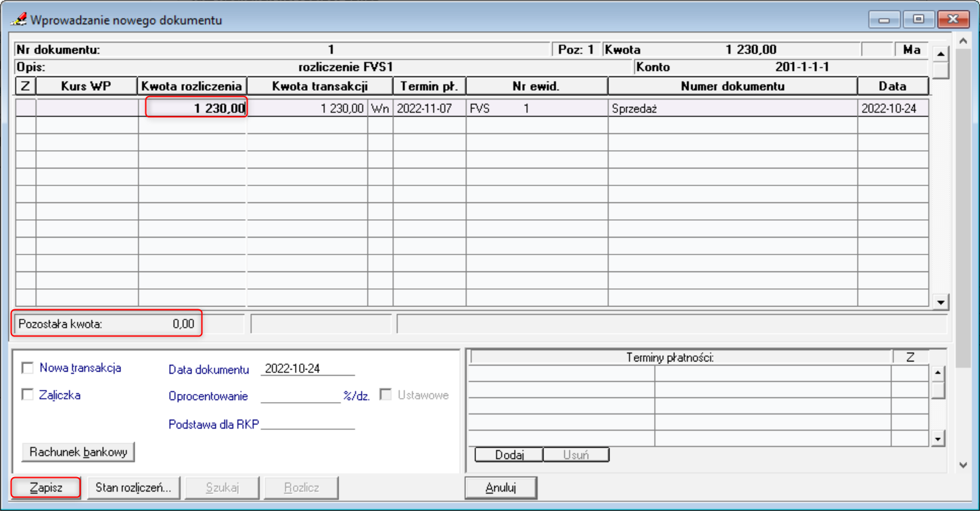The width and height of the screenshot is (980, 511).
Task: Click the small chevron below the right scrollbar
Action: [x=964, y=464]
